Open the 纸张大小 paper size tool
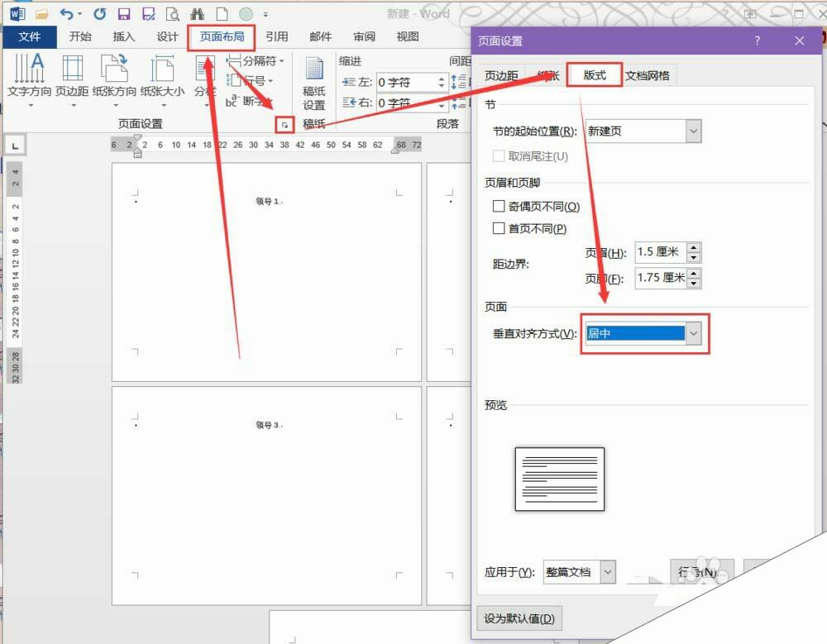827x644 pixels. point(162,80)
